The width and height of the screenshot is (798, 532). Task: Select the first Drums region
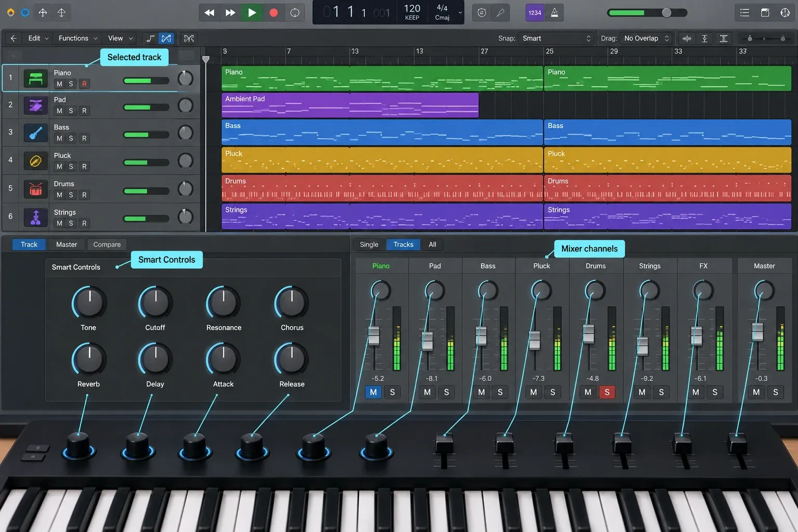point(382,188)
